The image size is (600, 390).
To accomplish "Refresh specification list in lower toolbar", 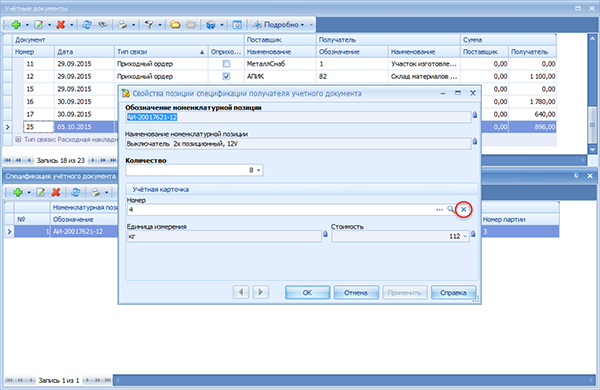I will (76, 193).
